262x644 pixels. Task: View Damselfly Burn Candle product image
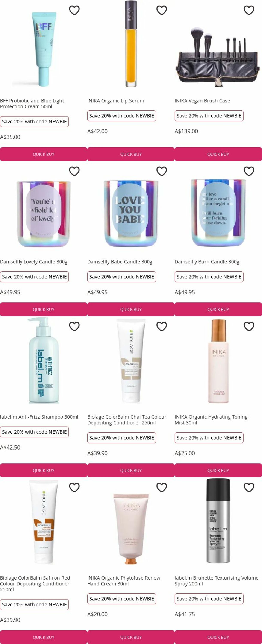coord(218,213)
